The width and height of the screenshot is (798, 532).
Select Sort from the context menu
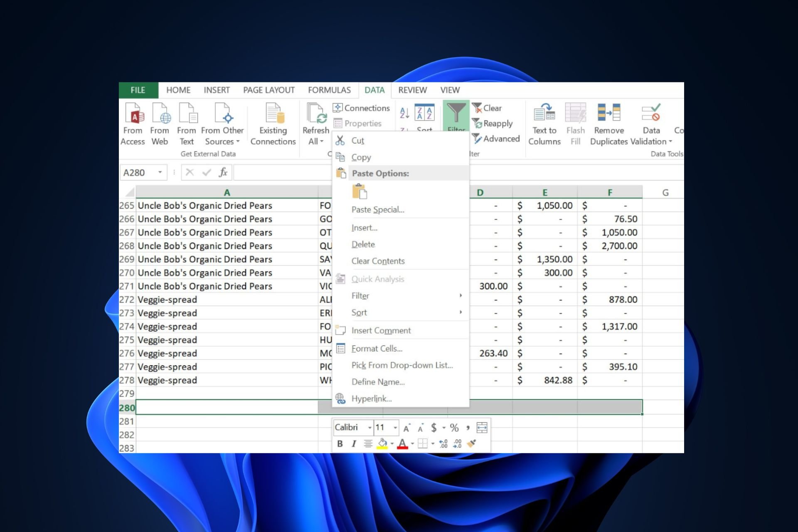point(359,312)
